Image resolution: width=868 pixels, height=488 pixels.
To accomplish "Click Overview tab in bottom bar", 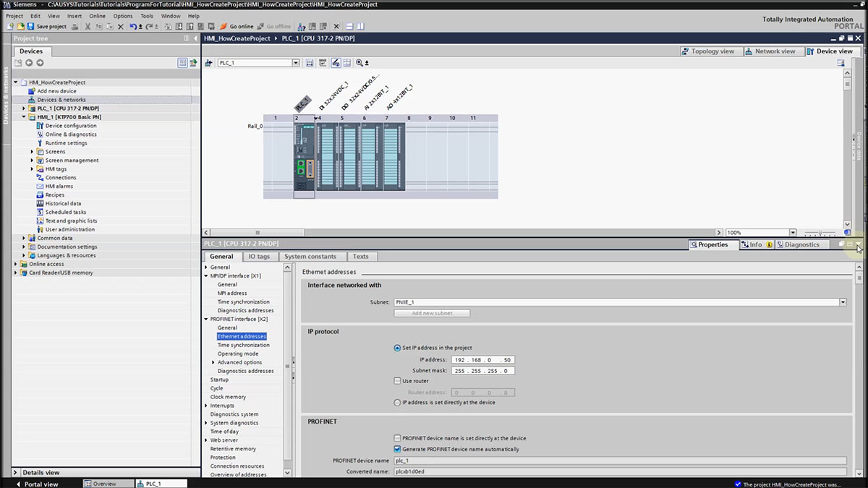I will (109, 484).
